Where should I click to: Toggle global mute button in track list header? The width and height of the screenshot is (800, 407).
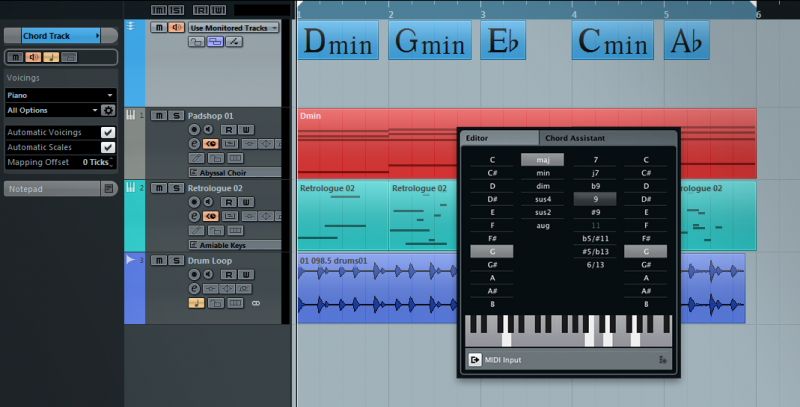pyautogui.click(x=159, y=10)
